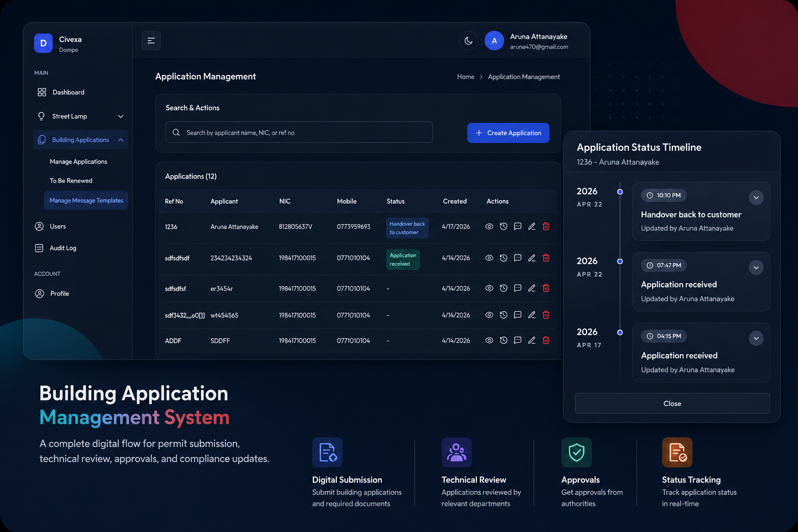The image size is (798, 532).
Task: Open message icon for ADDF row
Action: 517,340
